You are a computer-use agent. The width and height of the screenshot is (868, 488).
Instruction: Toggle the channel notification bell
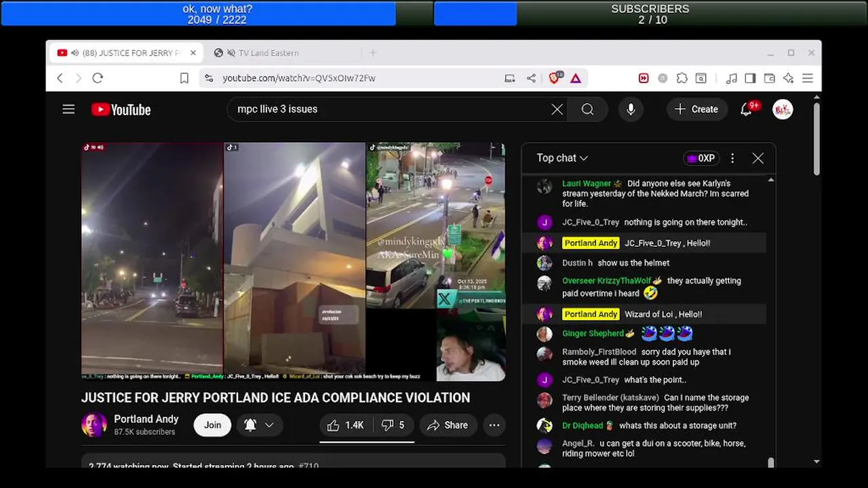pos(250,425)
